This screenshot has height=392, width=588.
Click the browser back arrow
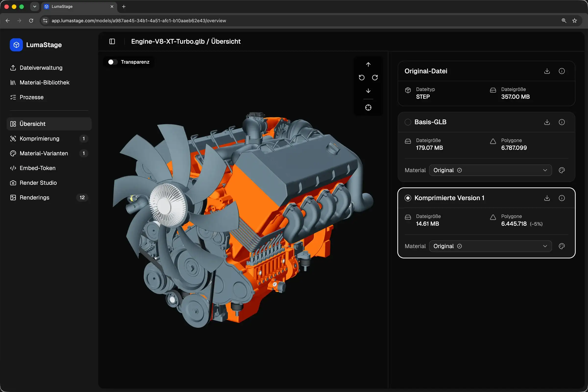click(x=8, y=21)
